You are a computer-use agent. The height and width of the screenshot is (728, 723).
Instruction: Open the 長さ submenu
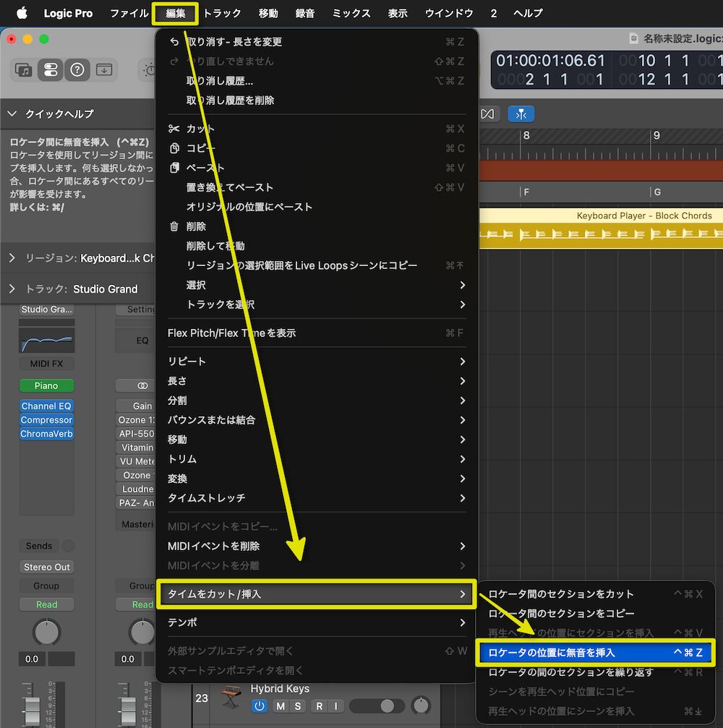[316, 381]
